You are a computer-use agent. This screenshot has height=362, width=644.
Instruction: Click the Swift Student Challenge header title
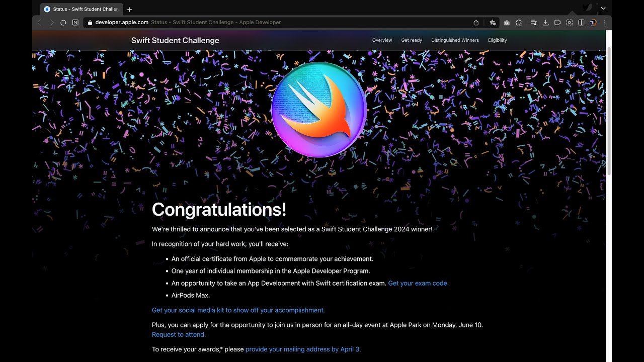(x=175, y=40)
